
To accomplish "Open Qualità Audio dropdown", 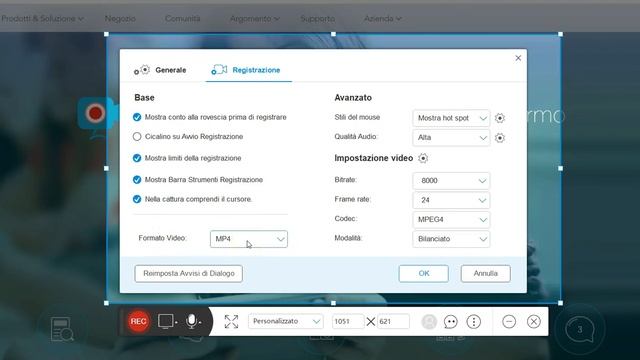I will pos(451,138).
